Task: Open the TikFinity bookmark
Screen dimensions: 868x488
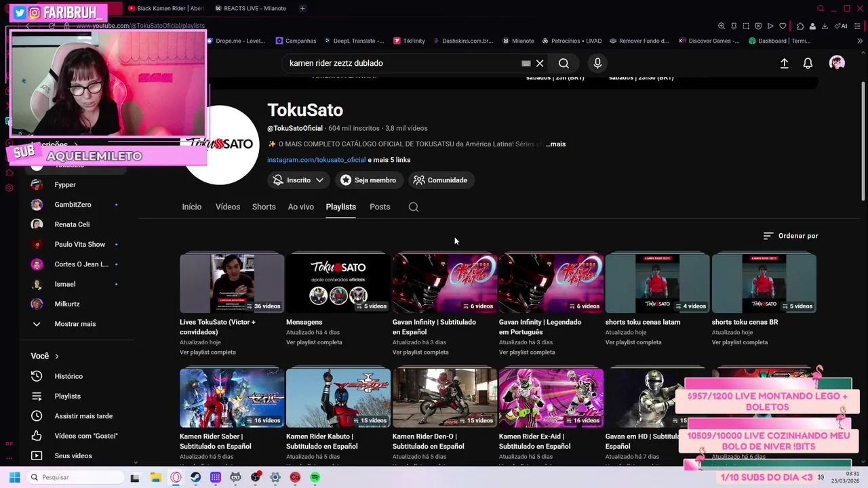Action: point(409,41)
